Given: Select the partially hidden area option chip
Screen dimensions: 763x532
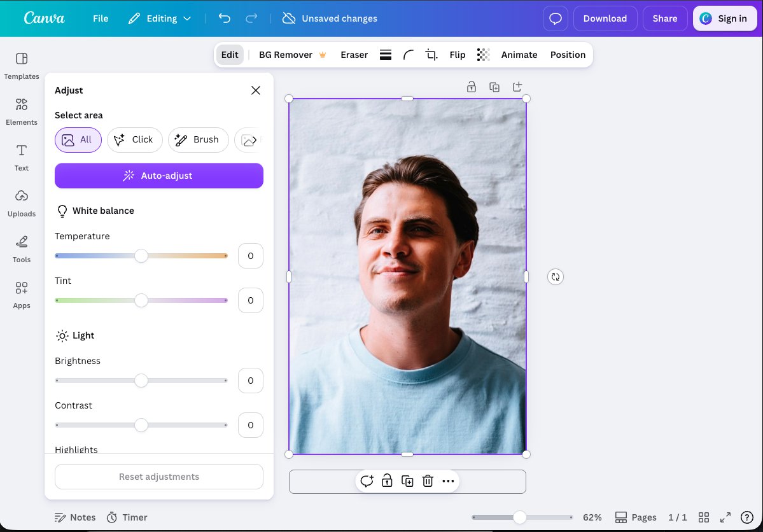Looking at the screenshot, I should 249,140.
